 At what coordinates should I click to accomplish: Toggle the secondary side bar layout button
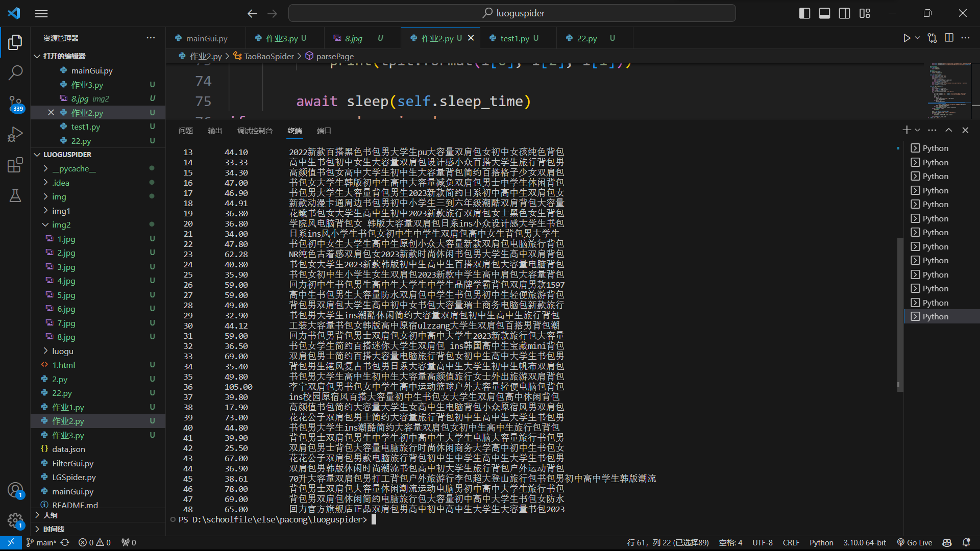[844, 13]
